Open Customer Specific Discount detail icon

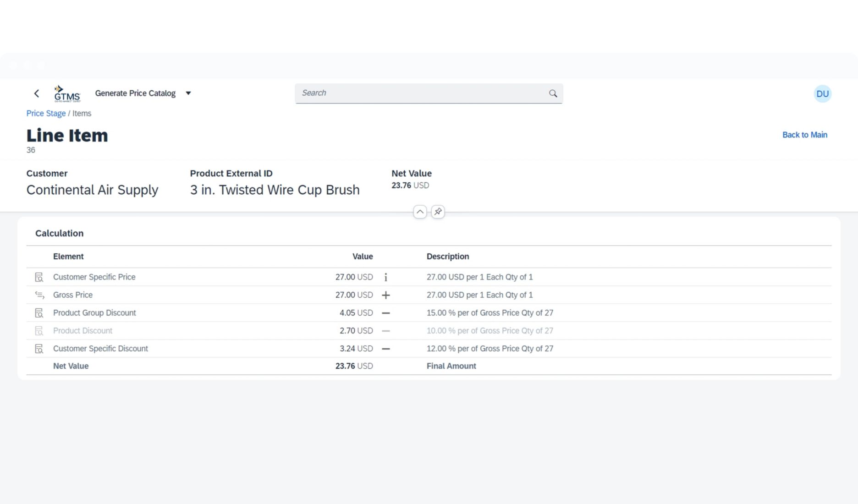click(39, 349)
